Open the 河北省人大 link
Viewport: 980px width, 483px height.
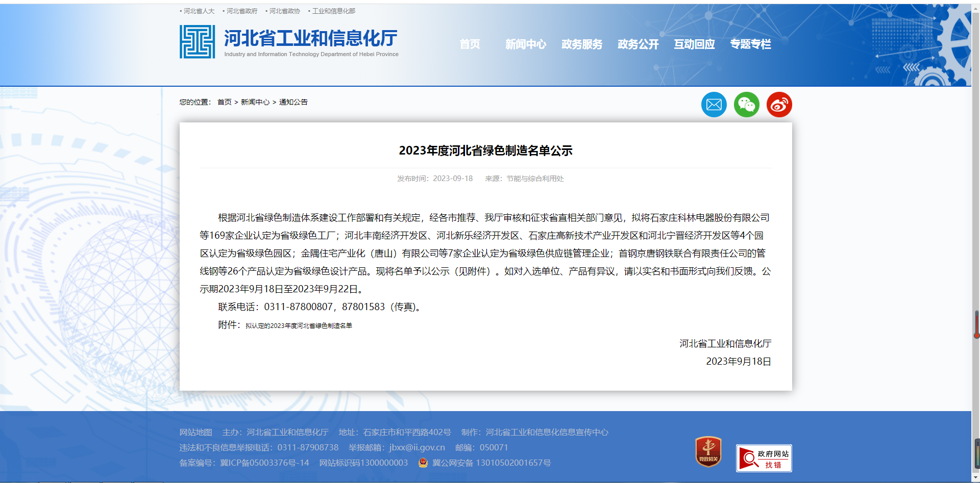click(x=199, y=11)
